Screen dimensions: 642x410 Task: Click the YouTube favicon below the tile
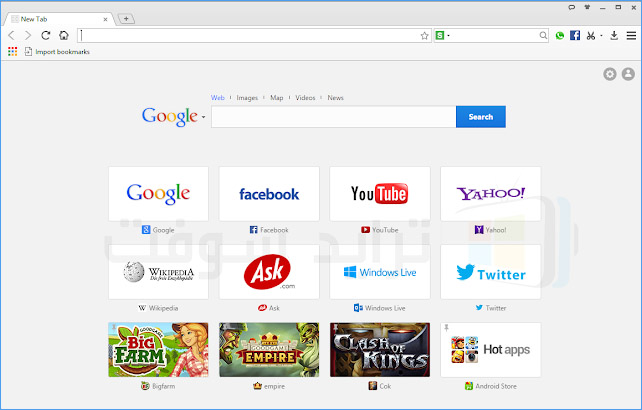365,230
